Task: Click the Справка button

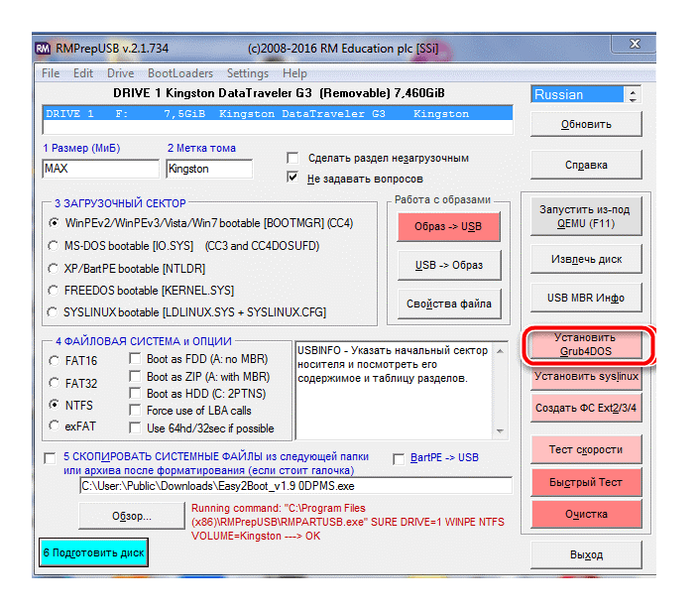Action: [586, 165]
